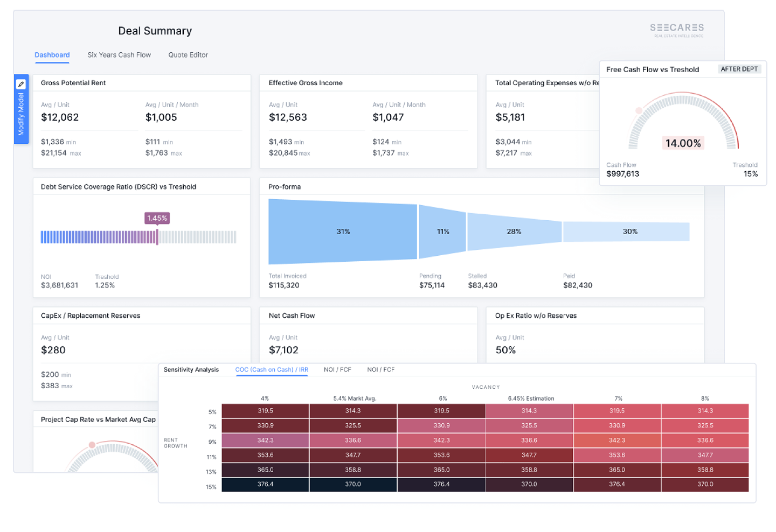Open the Quote Editor tab
This screenshot has height=532, width=776.
pos(188,55)
